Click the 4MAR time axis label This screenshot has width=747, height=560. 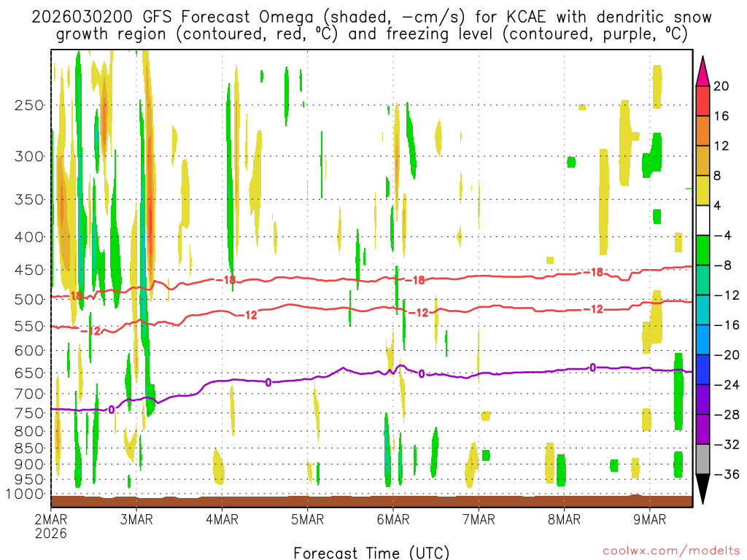click(222, 519)
